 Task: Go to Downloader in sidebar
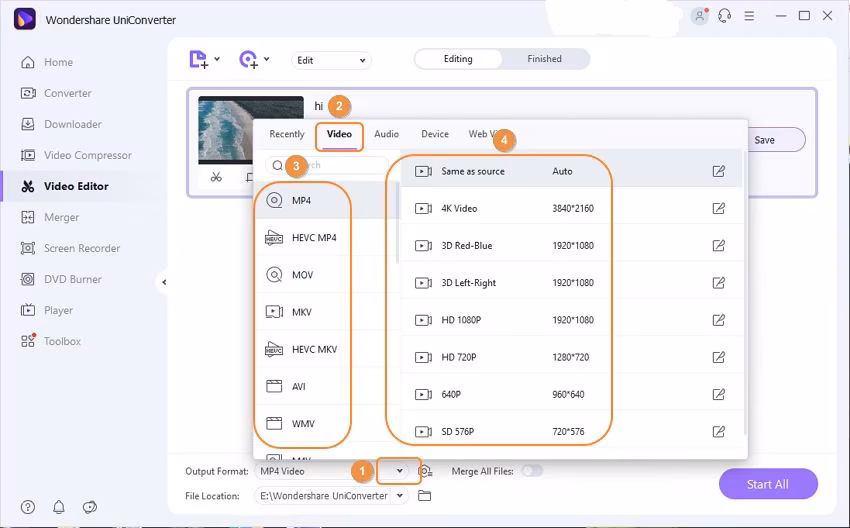point(61,124)
